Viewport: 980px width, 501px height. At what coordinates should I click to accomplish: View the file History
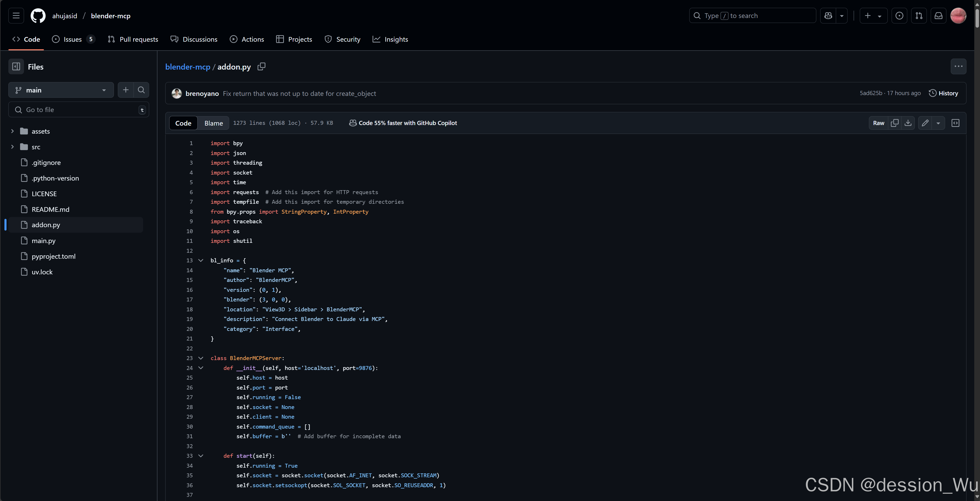[944, 93]
